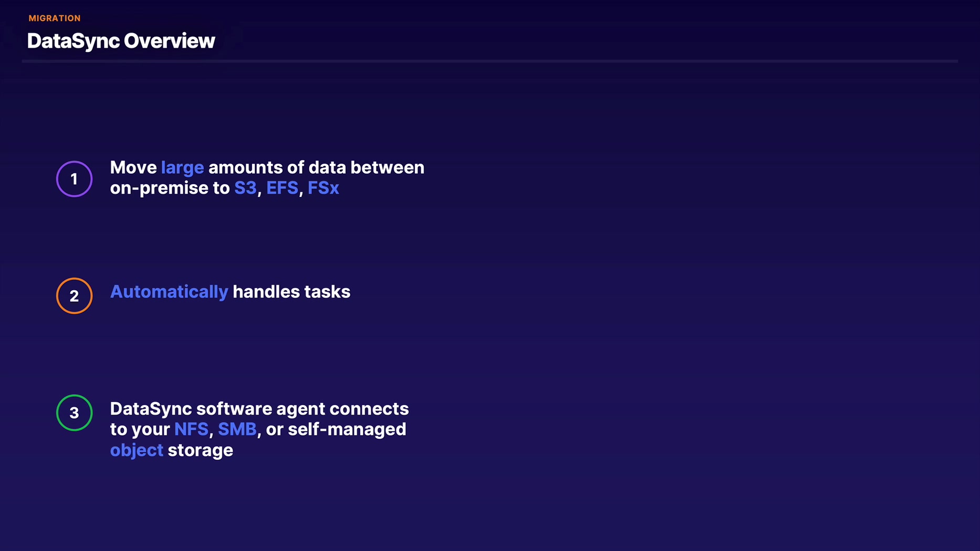The image size is (980, 551).
Task: Click the words 'or self-managed'
Action: point(336,429)
